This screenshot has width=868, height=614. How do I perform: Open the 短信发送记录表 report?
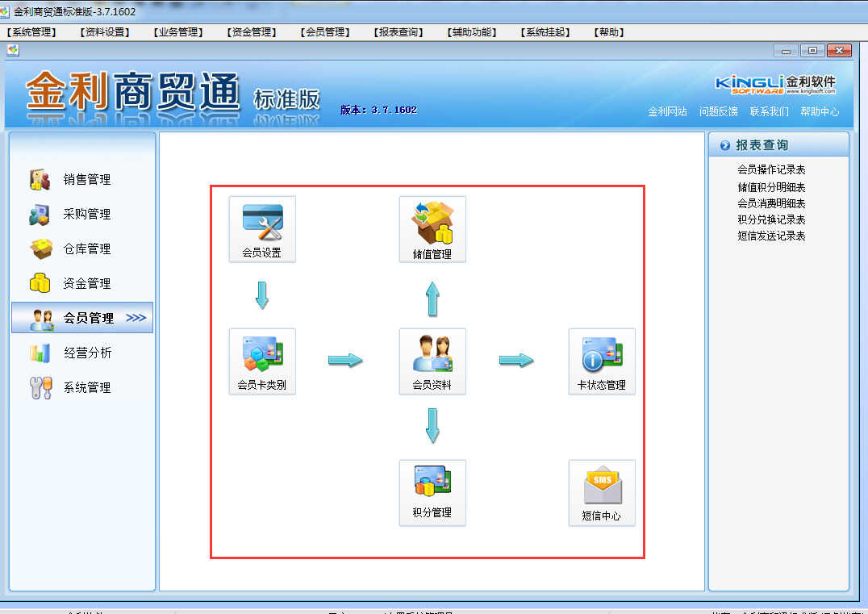pyautogui.click(x=771, y=236)
